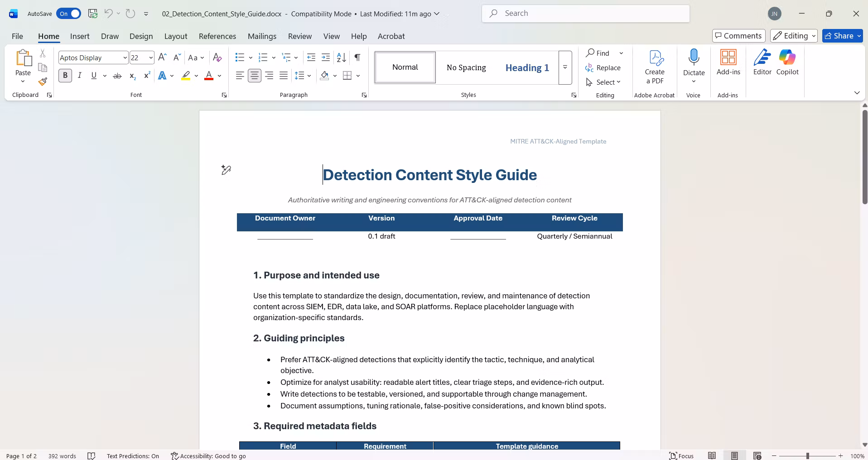Click the Search box in title bar

(586, 14)
